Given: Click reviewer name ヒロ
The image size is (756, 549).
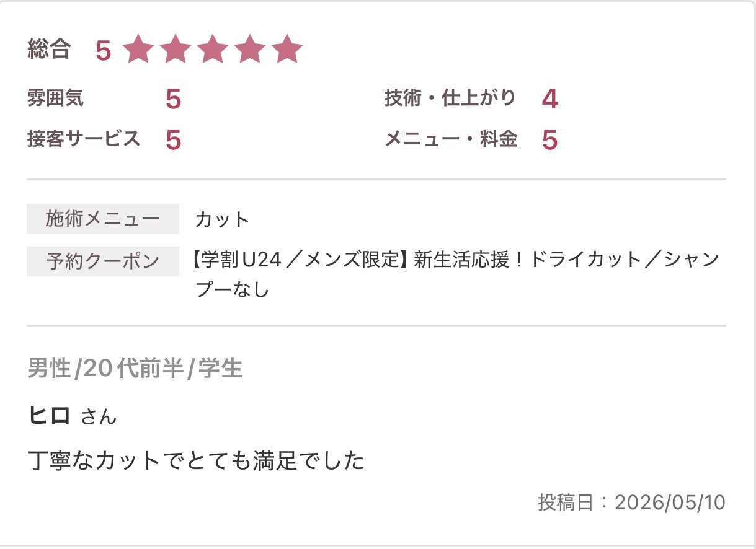Looking at the screenshot, I should 49,416.
